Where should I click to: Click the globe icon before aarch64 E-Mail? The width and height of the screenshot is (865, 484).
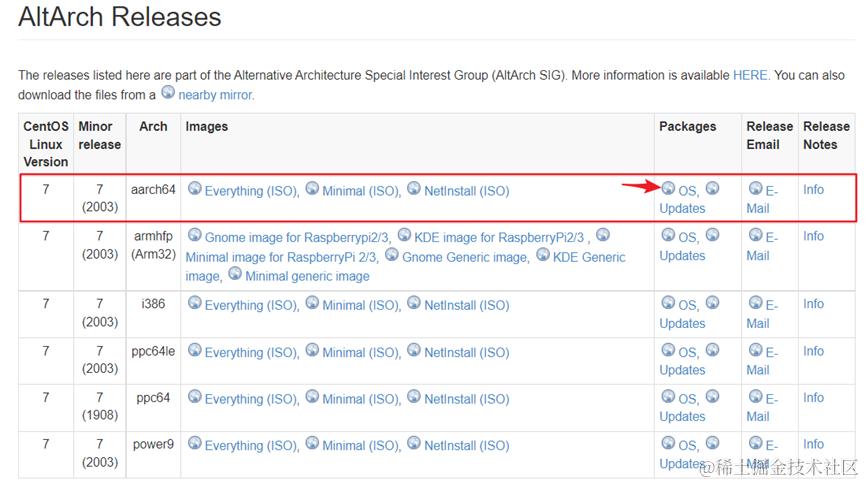pyautogui.click(x=755, y=188)
